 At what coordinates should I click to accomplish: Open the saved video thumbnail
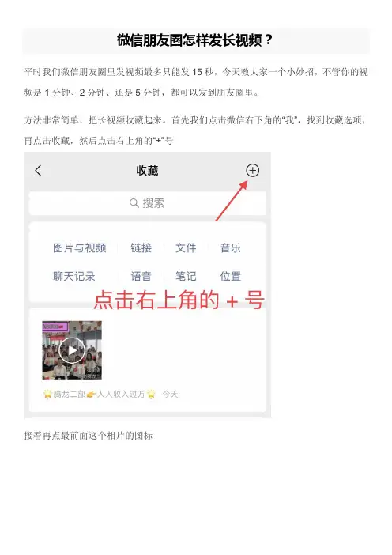pos(72,350)
